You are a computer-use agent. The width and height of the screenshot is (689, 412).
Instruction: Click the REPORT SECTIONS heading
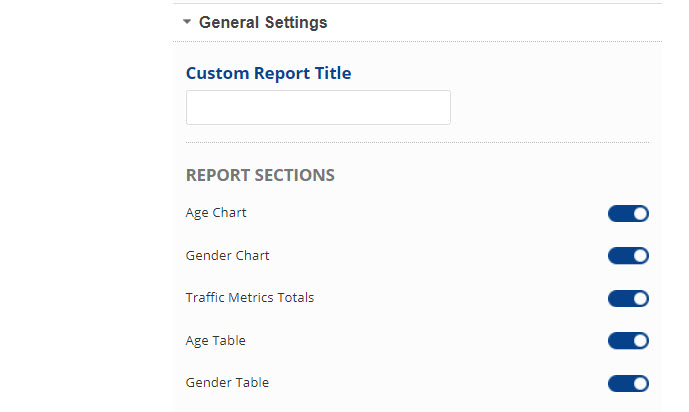click(x=260, y=175)
